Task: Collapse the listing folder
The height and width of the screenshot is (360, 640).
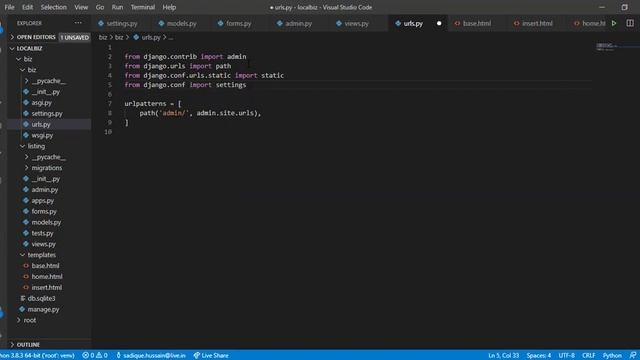Action: pos(22,146)
